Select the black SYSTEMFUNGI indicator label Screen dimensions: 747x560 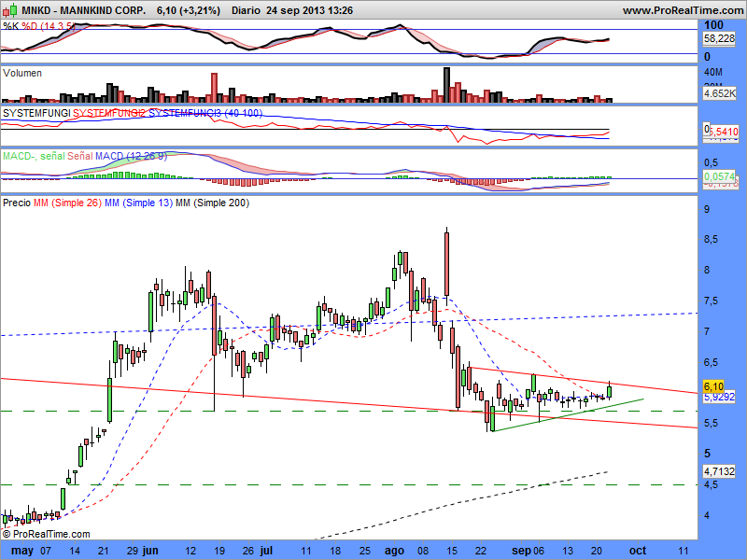click(36, 113)
